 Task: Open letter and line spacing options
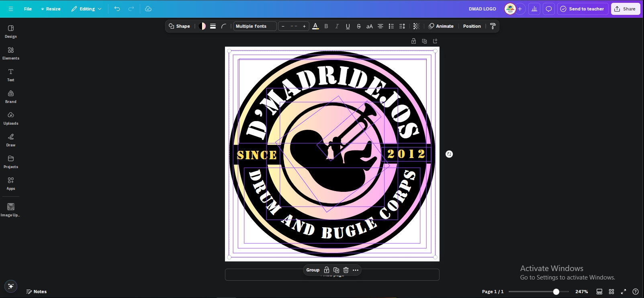tap(402, 26)
